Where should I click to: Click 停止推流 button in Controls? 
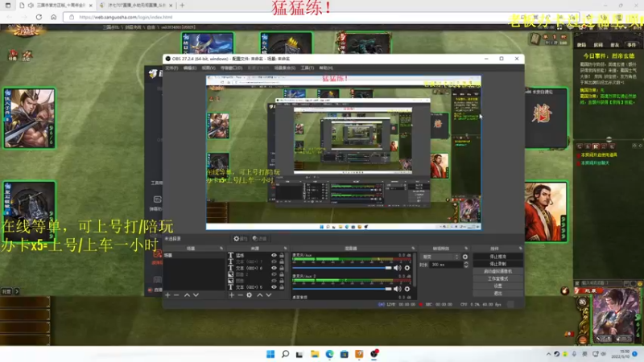click(497, 257)
